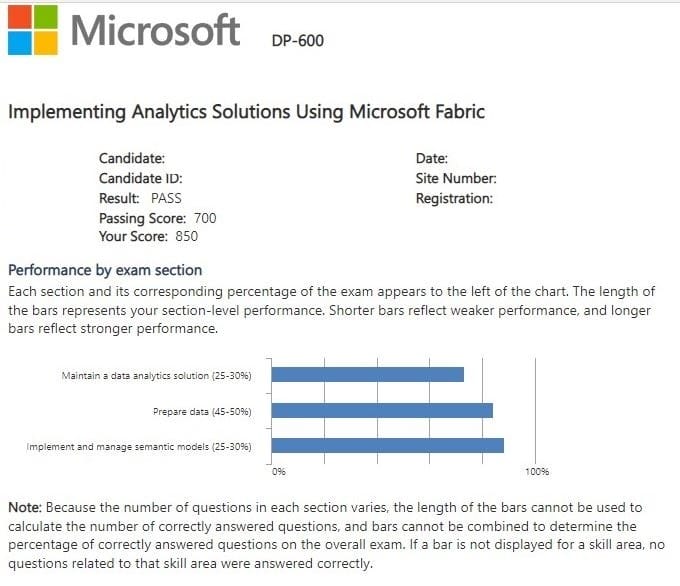Click the 'Prepare data' performance bar
The height and width of the screenshot is (586, 680).
coord(382,410)
